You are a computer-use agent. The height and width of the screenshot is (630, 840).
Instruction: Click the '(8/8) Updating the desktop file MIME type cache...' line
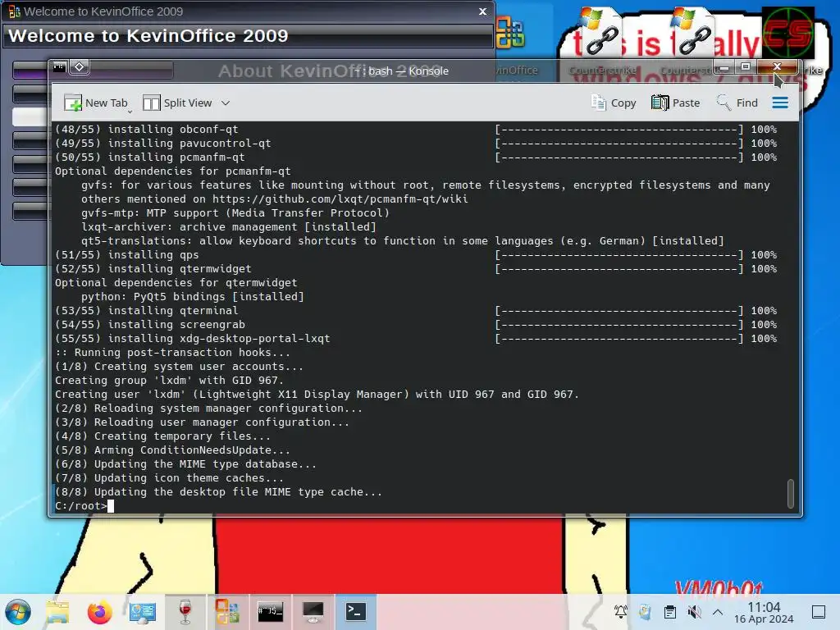[218, 492]
